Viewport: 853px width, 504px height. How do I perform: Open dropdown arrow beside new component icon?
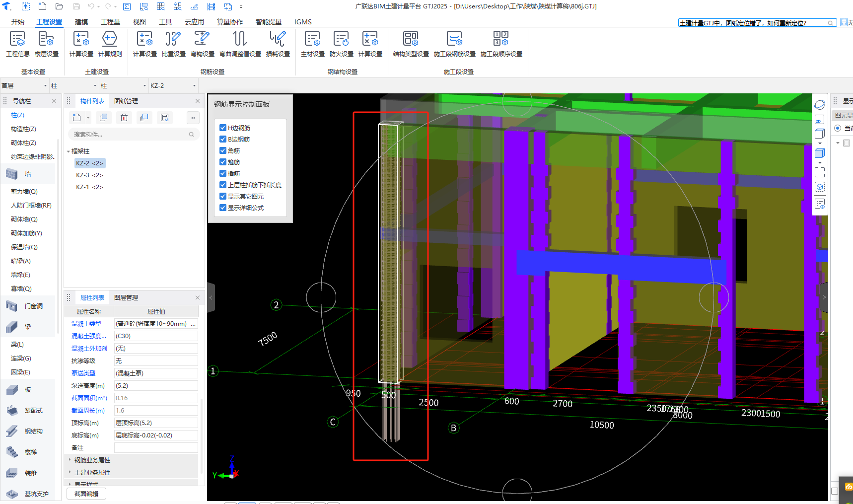click(x=88, y=118)
